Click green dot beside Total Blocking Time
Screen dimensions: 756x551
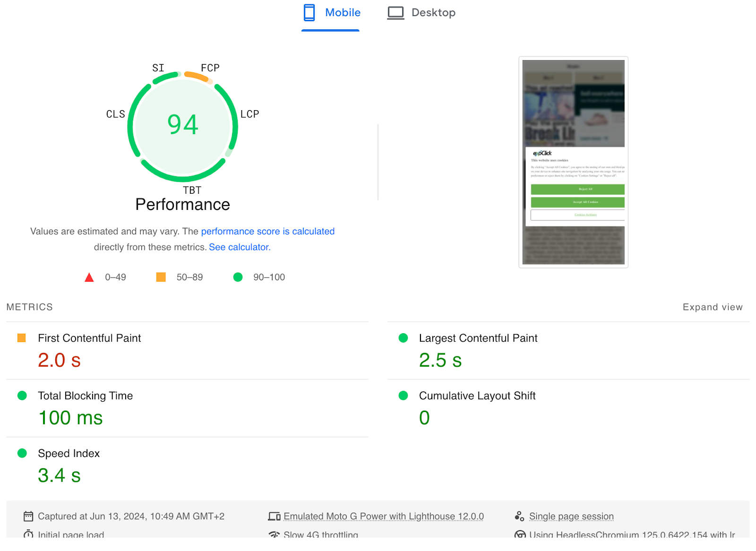click(x=22, y=396)
